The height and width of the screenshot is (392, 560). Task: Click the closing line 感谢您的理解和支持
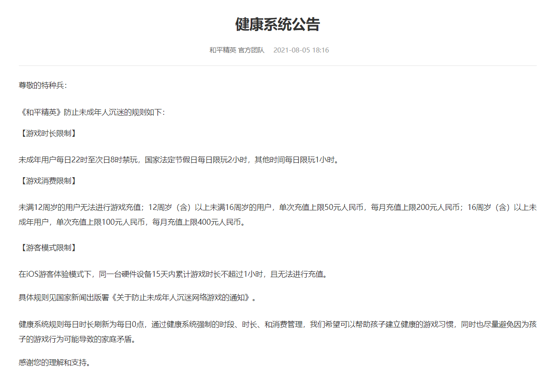pyautogui.click(x=55, y=362)
